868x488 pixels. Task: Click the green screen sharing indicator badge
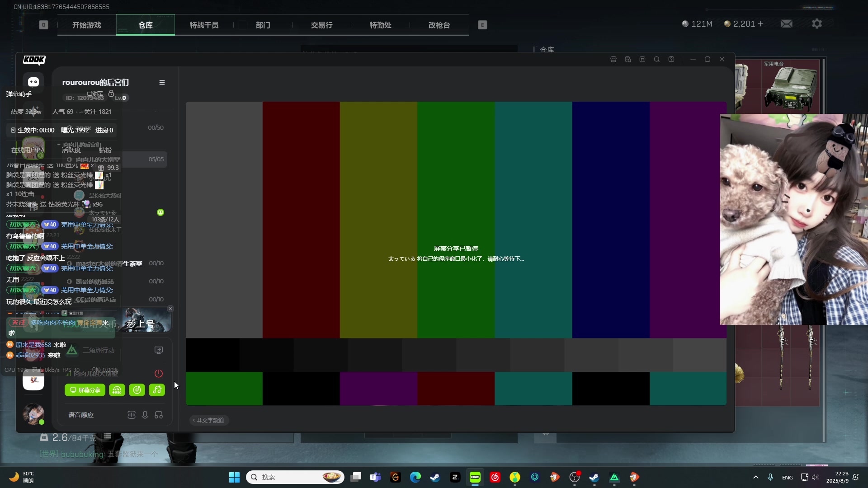pos(160,212)
